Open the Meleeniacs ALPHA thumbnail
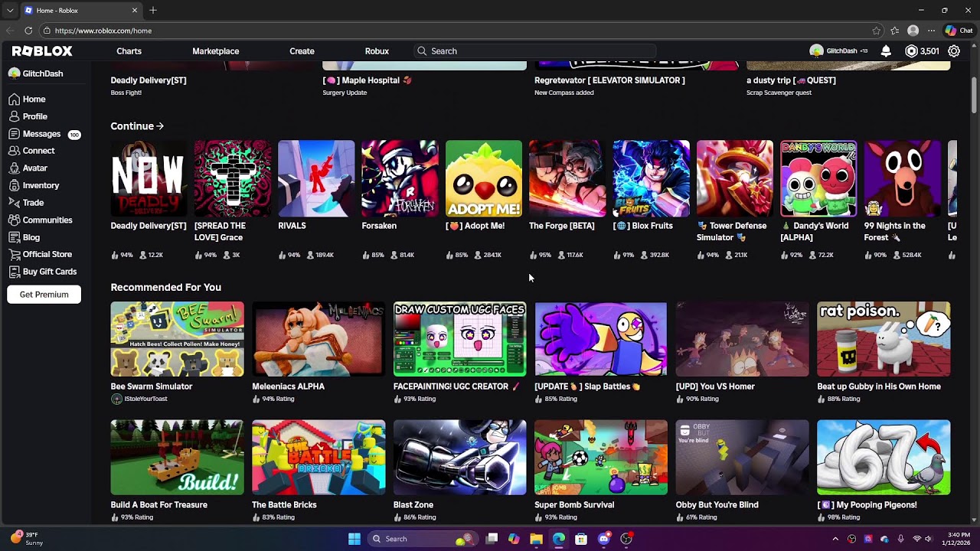The image size is (980, 551). [x=318, y=339]
